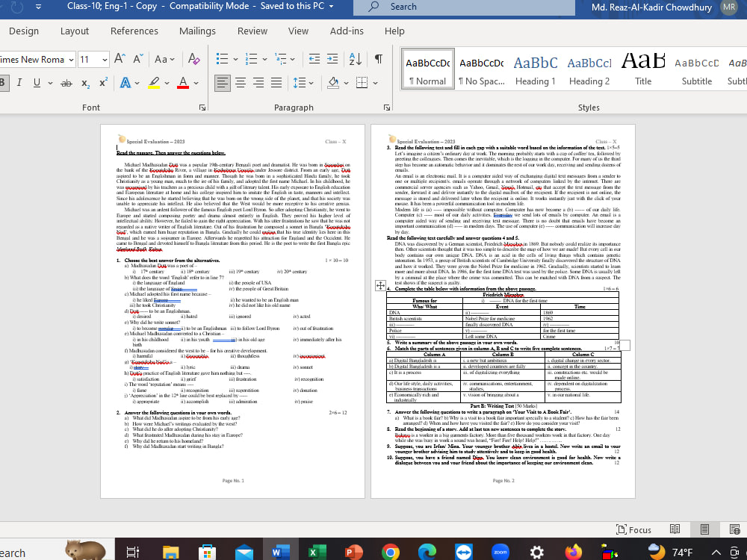Screen dimensions: 747x560
Task: Switch to Web Layout view
Action: click(734, 529)
